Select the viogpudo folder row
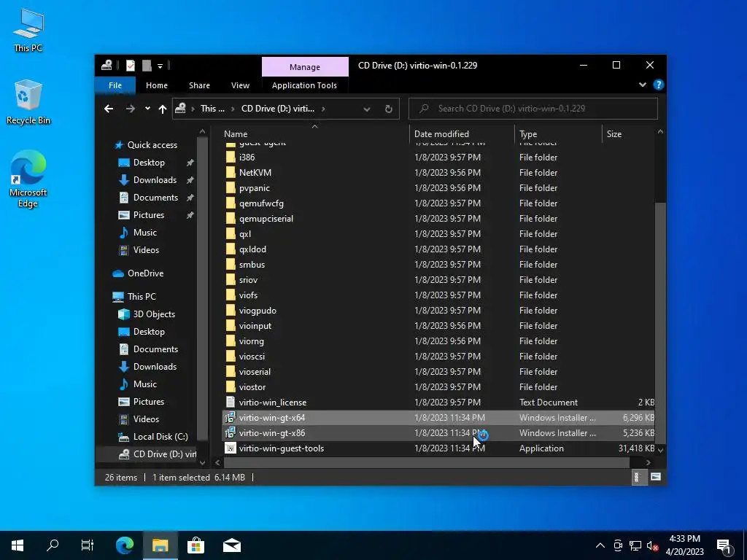Screen dimensions: 747x560 click(438, 311)
